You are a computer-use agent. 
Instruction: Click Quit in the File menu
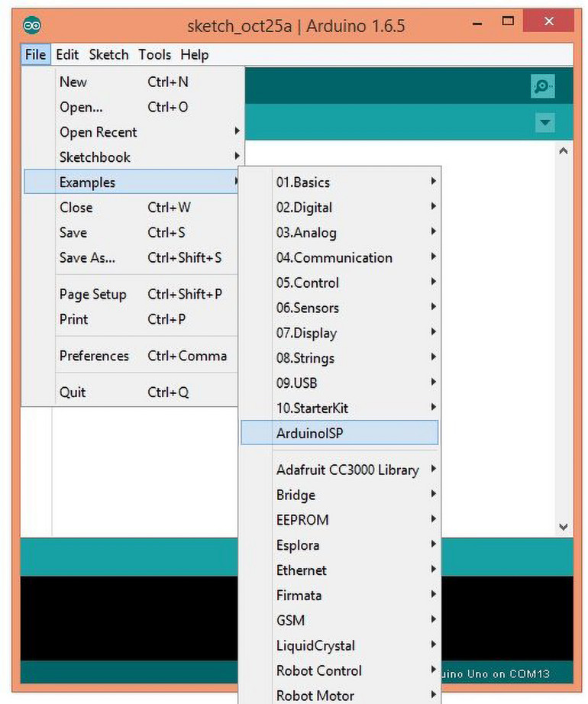click(x=73, y=392)
